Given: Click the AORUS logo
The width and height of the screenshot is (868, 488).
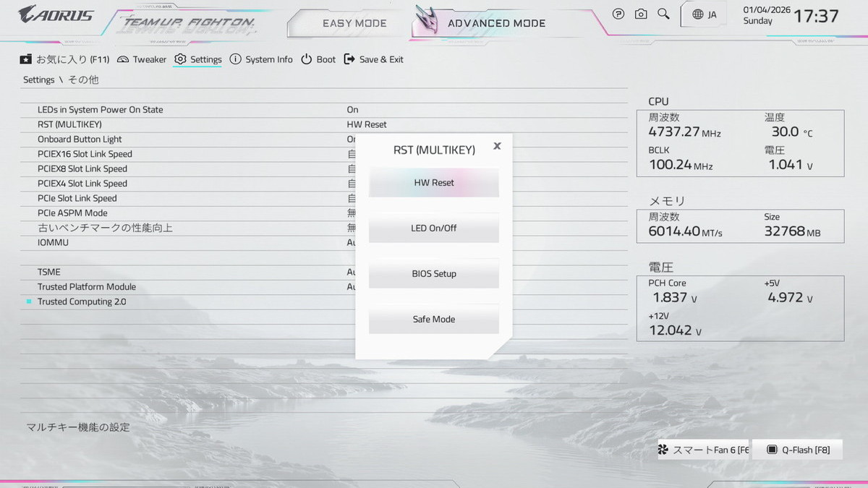Looking at the screenshot, I should point(56,14).
